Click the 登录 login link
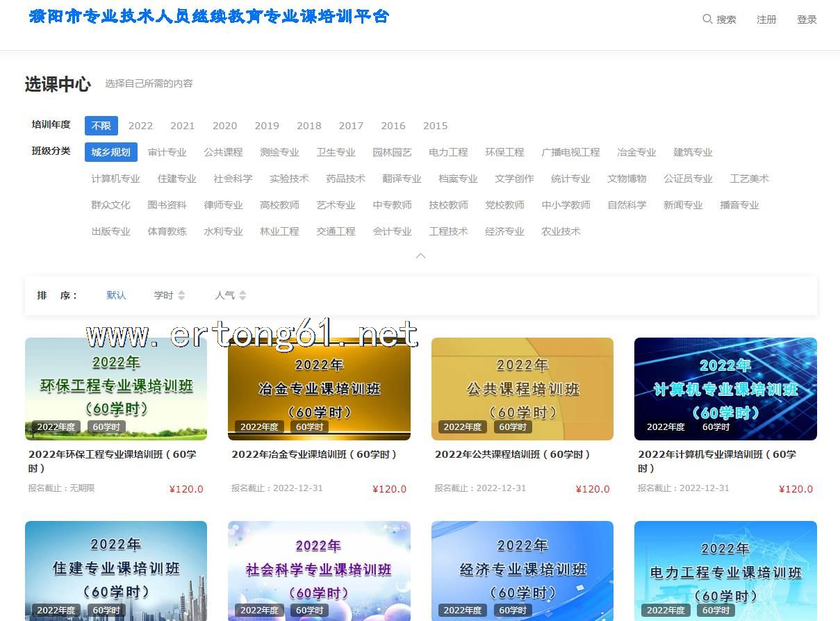The width and height of the screenshot is (840, 621). point(807,19)
